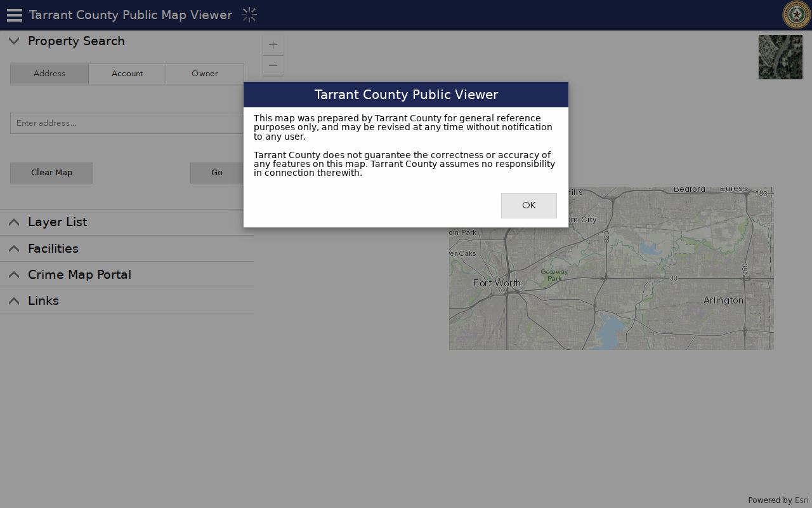The image size is (812, 508).
Task: Click the Clear Map button
Action: tap(51, 173)
